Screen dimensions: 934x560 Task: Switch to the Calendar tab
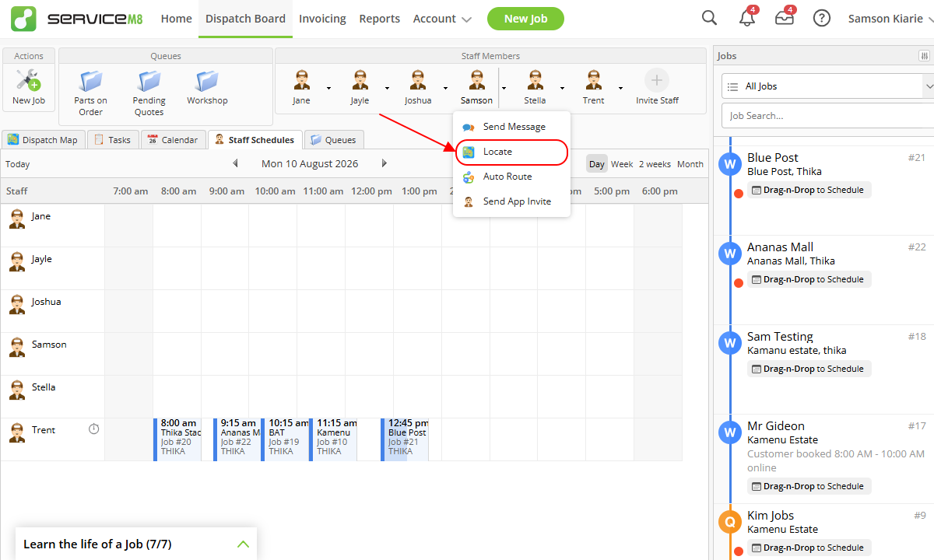tap(173, 140)
